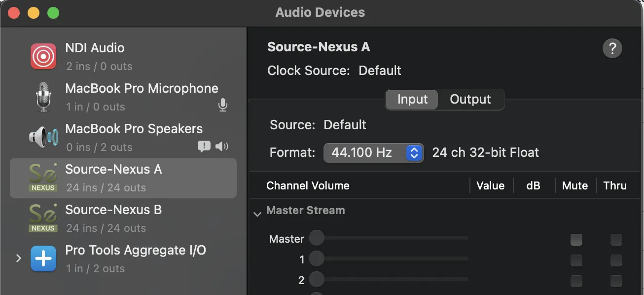Click the 24 ch 32-bit Float text
The image size is (644, 295).
[486, 152]
